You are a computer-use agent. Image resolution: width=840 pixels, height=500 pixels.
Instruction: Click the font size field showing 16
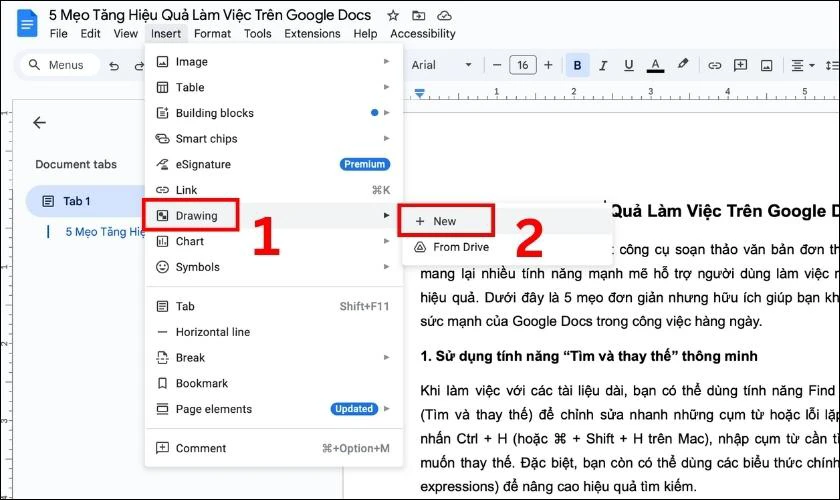point(522,65)
